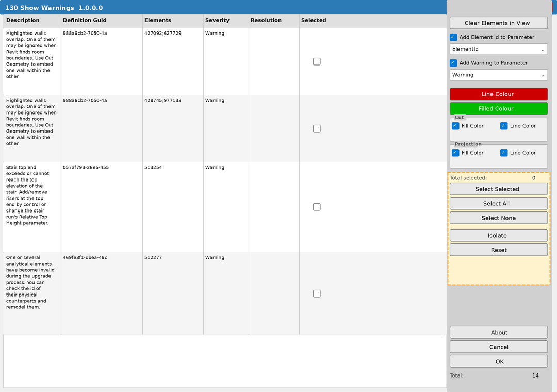Image resolution: width=557 pixels, height=392 pixels.
Task: Pick a new Line Colour
Action: click(x=498, y=94)
